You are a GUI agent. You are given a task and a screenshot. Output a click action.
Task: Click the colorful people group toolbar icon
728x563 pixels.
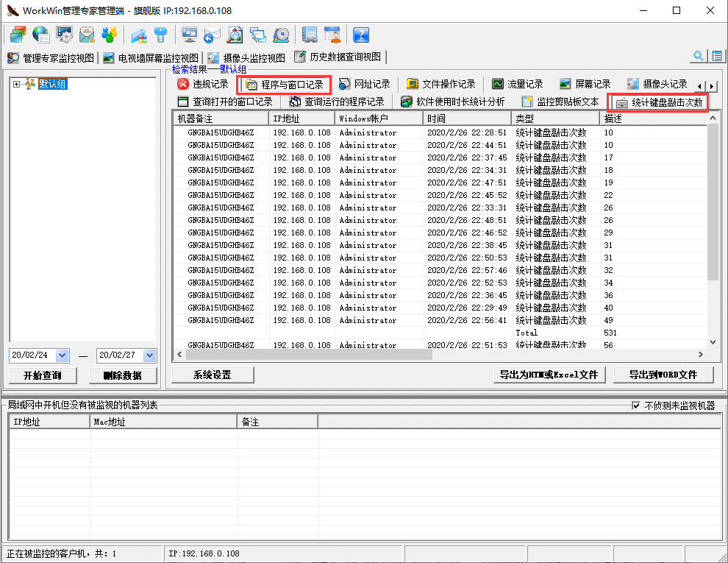pos(110,35)
